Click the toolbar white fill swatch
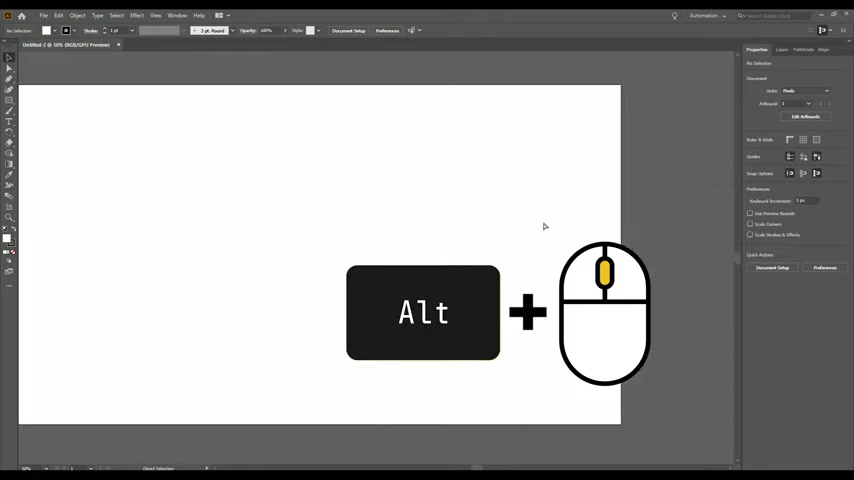 coord(7,238)
